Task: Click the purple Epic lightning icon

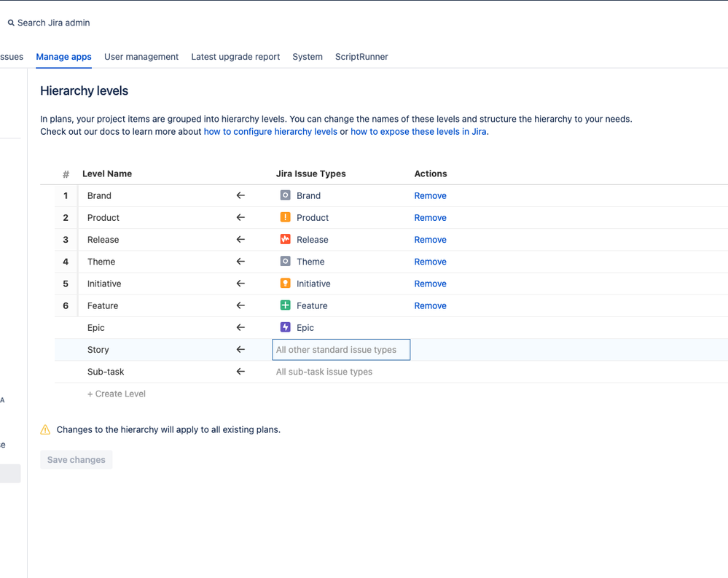Action: 285,327
